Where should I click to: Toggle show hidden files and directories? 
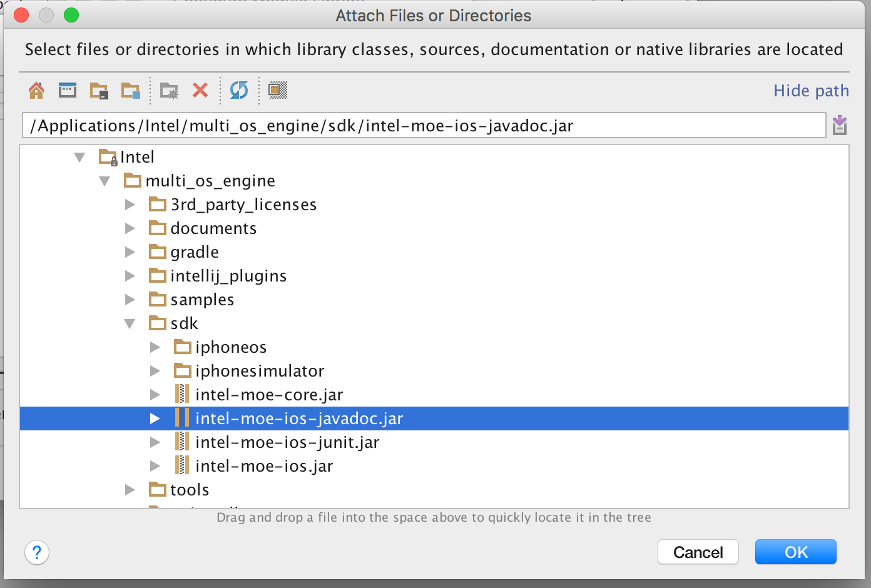tap(278, 91)
